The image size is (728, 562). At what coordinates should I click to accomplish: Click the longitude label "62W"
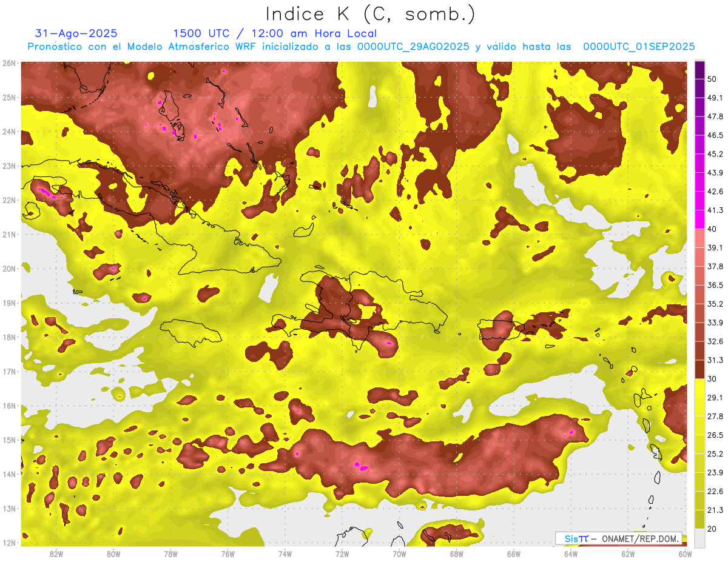coord(628,554)
